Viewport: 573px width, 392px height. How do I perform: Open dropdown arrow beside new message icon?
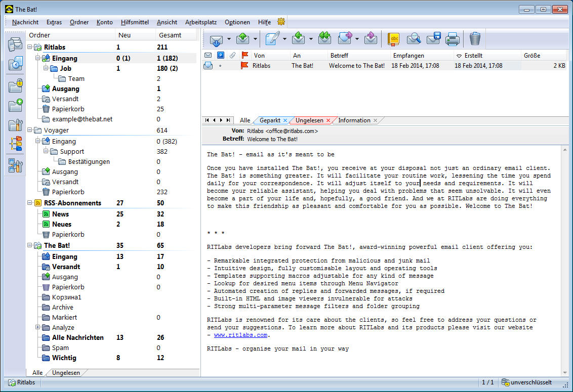pos(284,39)
